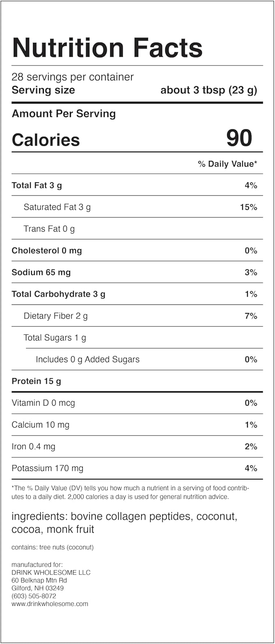Select the serving size value about 3 tbsp
275x644 pixels.
tap(209, 90)
